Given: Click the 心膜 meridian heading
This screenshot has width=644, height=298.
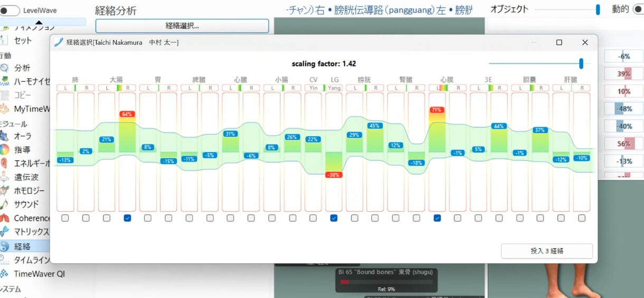Looking at the screenshot, I should click(447, 80).
